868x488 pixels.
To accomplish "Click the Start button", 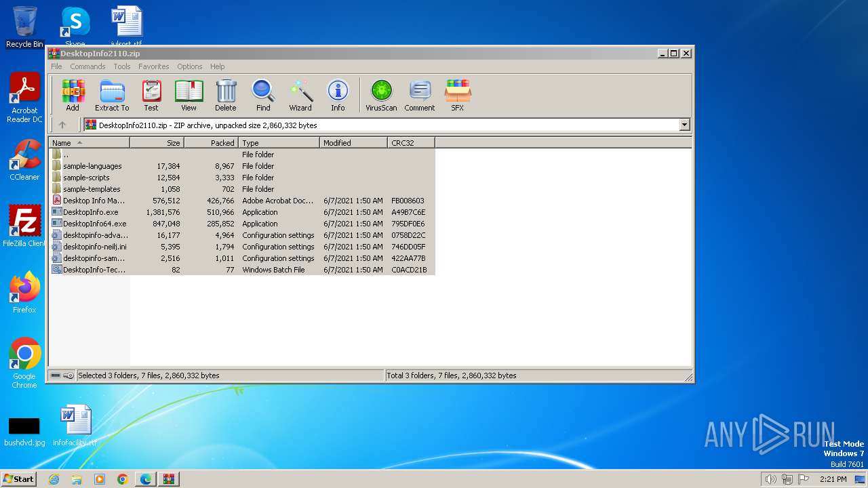I will (x=19, y=479).
